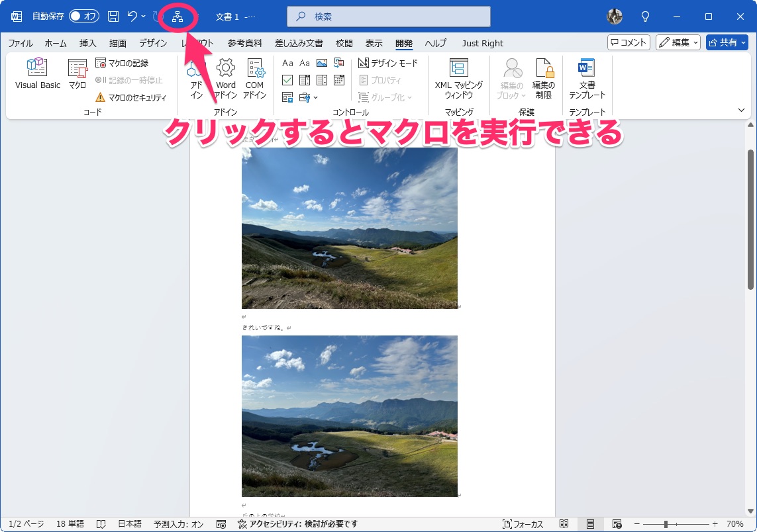The image size is (757, 532).
Task: Click the COM アドイン icon
Action: [254, 75]
